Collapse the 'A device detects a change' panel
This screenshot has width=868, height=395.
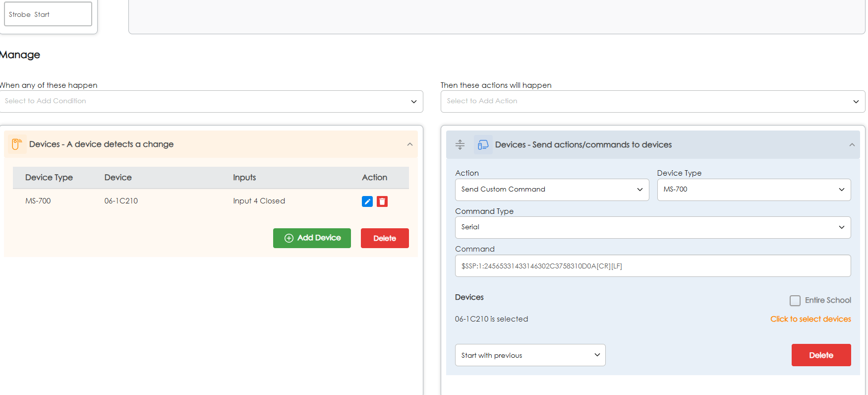(410, 144)
